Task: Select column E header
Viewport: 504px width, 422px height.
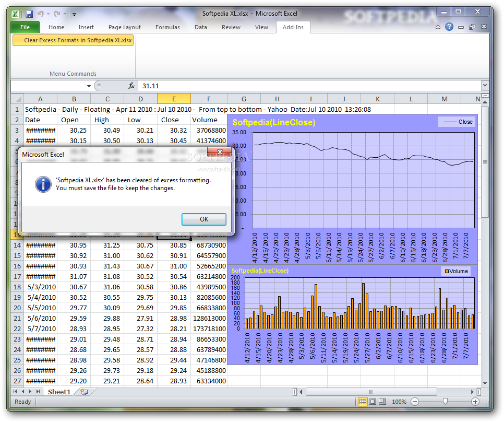Action: click(174, 99)
